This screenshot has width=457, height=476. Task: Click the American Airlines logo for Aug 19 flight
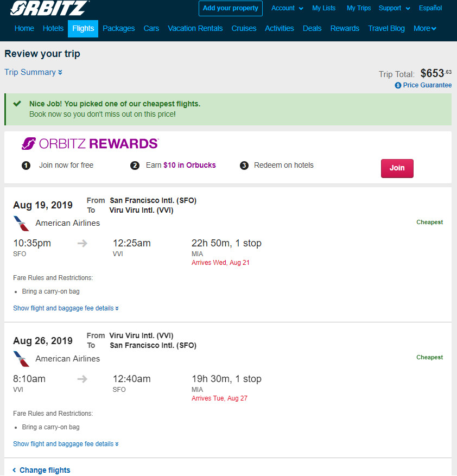pyautogui.click(x=21, y=224)
